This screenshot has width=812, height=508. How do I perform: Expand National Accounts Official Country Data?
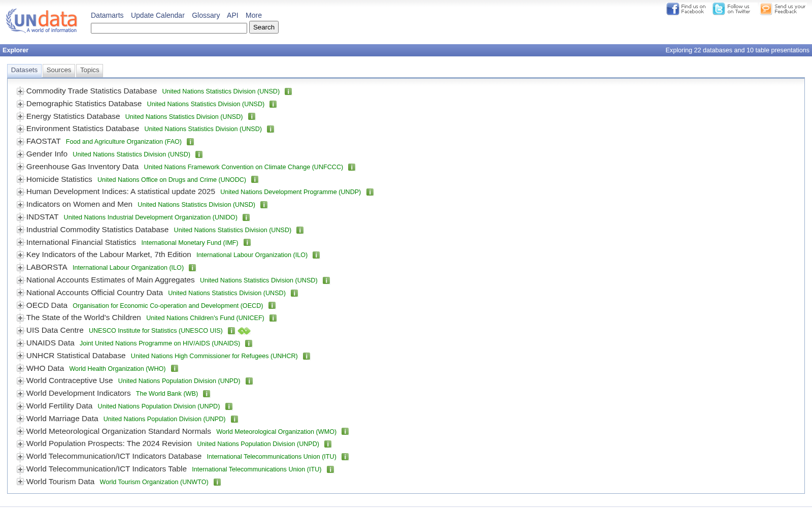pyautogui.click(x=20, y=293)
